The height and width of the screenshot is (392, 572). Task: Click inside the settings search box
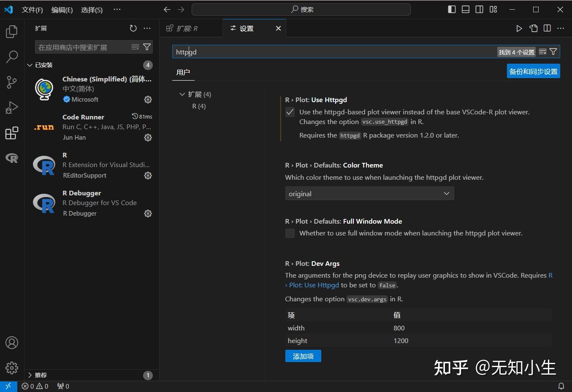point(295,51)
